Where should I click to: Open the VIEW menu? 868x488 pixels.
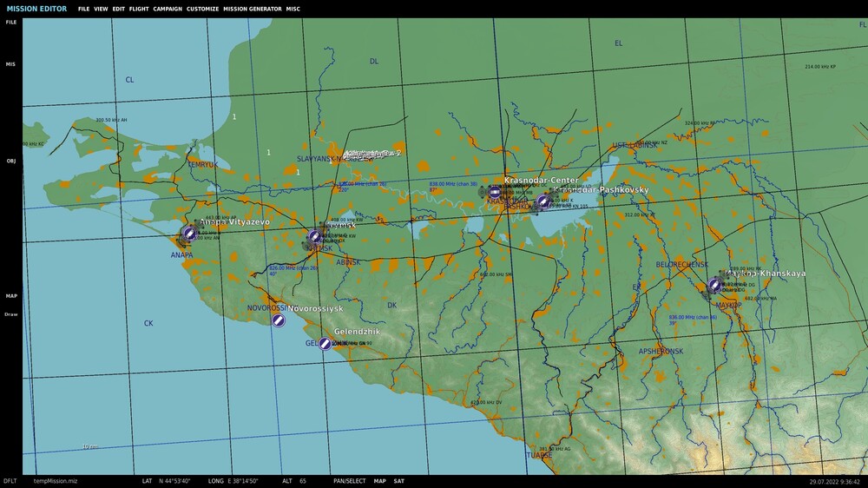(101, 9)
